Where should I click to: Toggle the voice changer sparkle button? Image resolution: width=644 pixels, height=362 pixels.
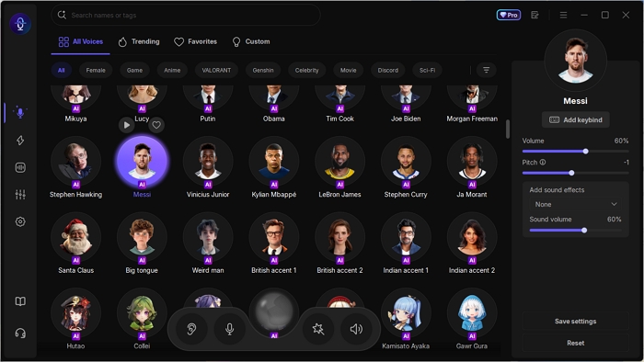pyautogui.click(x=318, y=329)
